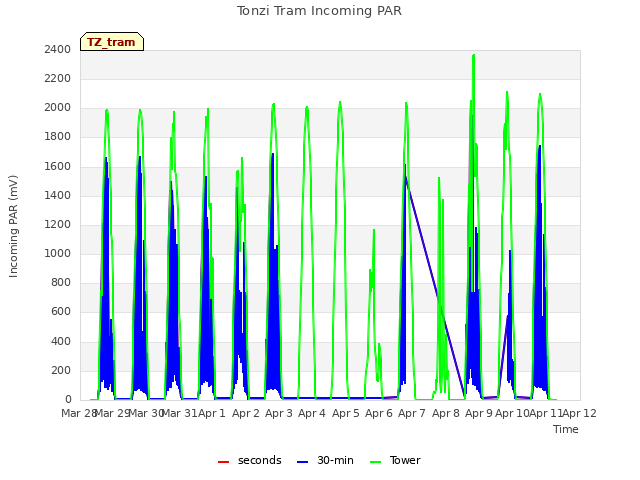This screenshot has width=640, height=480.
Task: Click the Apr 4 x-axis label
Action: (x=312, y=413)
